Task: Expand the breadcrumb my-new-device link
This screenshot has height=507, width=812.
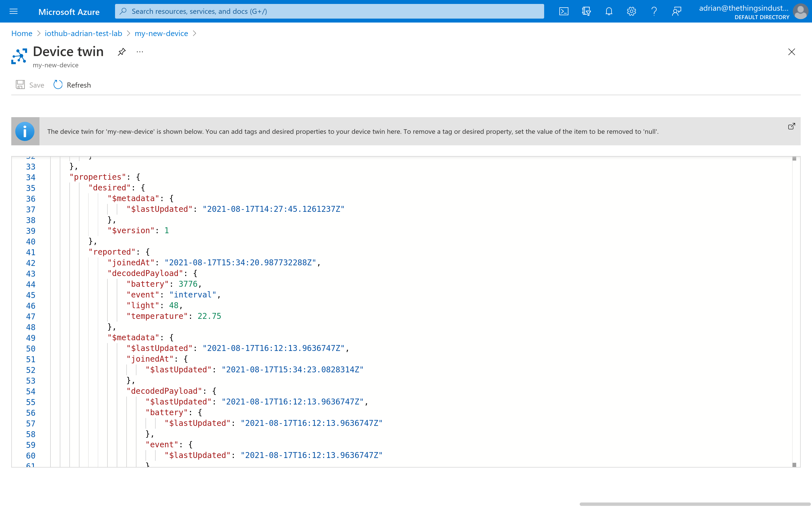Action: coord(161,33)
